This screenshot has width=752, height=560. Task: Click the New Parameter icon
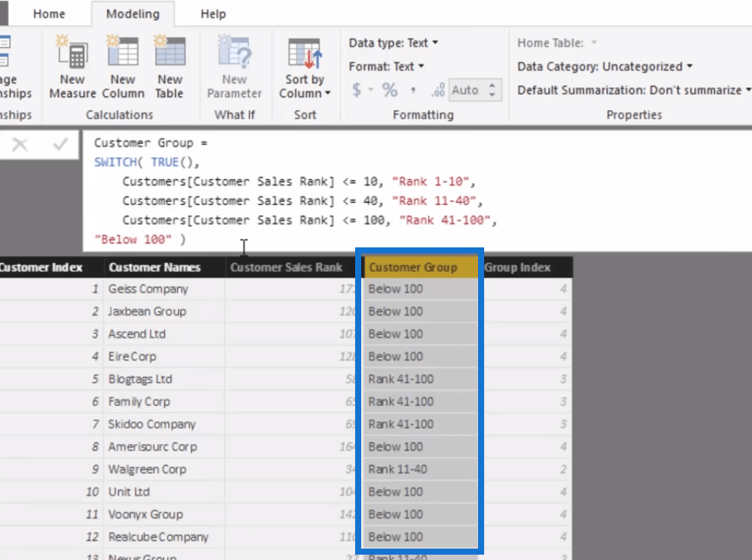click(234, 52)
